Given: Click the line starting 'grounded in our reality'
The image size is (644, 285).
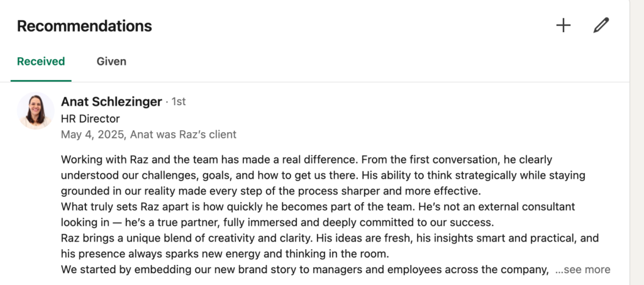Looking at the screenshot, I should pos(270,191).
